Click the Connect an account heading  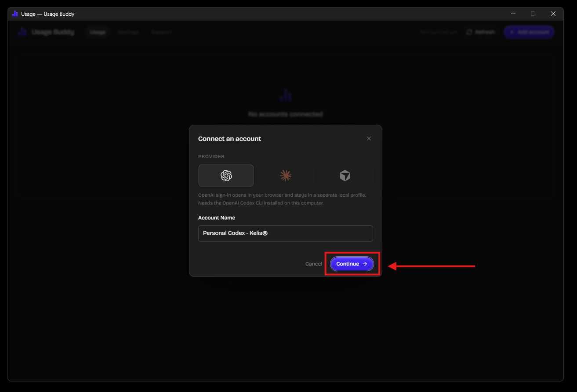[x=229, y=139]
